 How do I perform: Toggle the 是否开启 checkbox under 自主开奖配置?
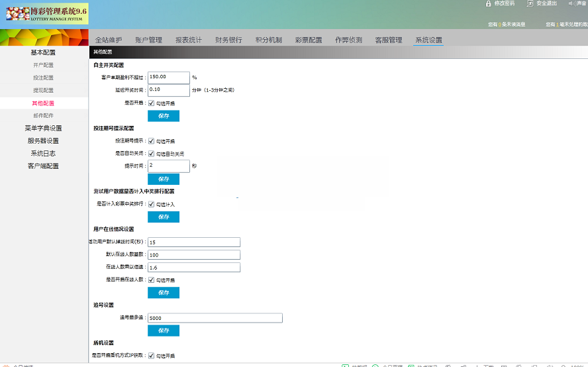(x=152, y=103)
